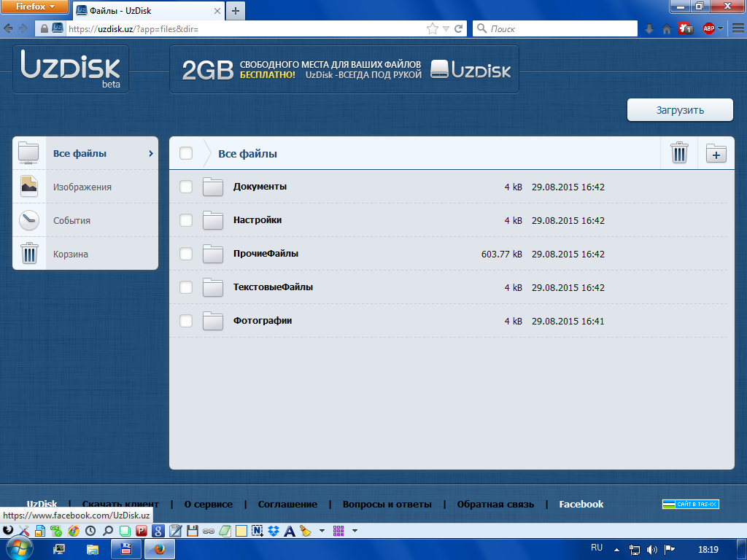Select the ПрочиеФайлы checkbox
This screenshot has height=560, width=747.
click(186, 254)
